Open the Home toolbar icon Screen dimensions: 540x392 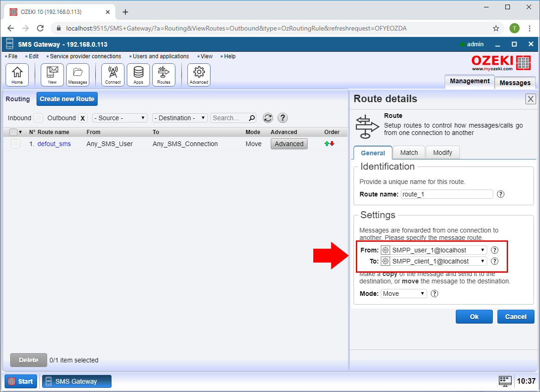tap(17, 75)
